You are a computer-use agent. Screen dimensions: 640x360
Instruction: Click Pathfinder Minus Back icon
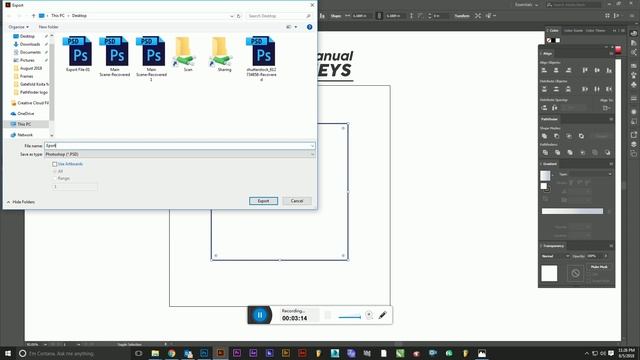point(607,153)
